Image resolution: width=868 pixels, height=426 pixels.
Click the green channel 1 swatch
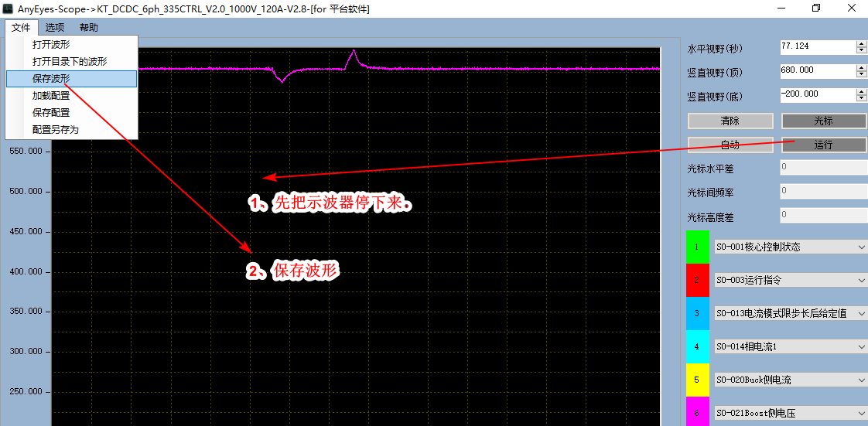(698, 247)
